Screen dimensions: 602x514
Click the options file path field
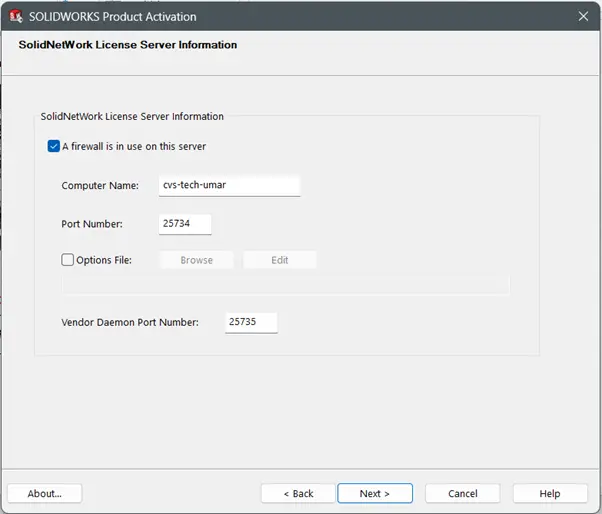pyautogui.click(x=286, y=285)
